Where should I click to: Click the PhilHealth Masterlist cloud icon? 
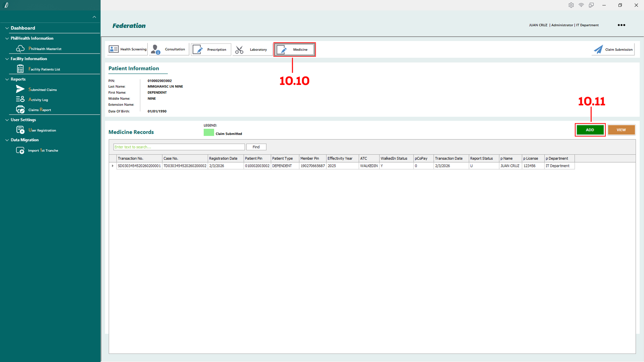click(x=20, y=49)
